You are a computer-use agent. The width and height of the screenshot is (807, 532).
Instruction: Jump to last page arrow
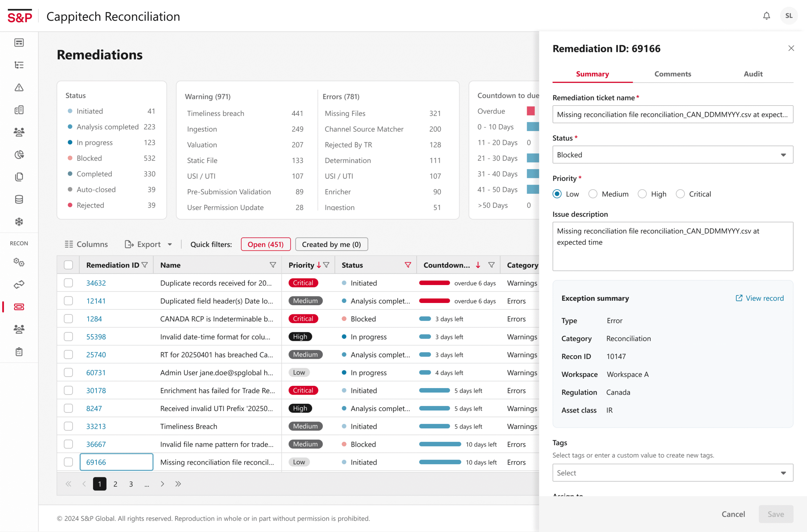[178, 484]
